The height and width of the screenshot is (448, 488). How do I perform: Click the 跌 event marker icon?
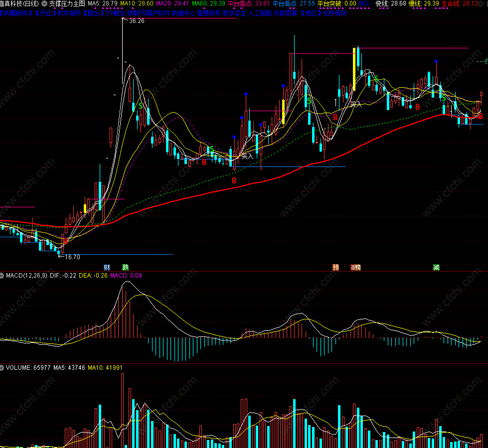pyautogui.click(x=126, y=267)
